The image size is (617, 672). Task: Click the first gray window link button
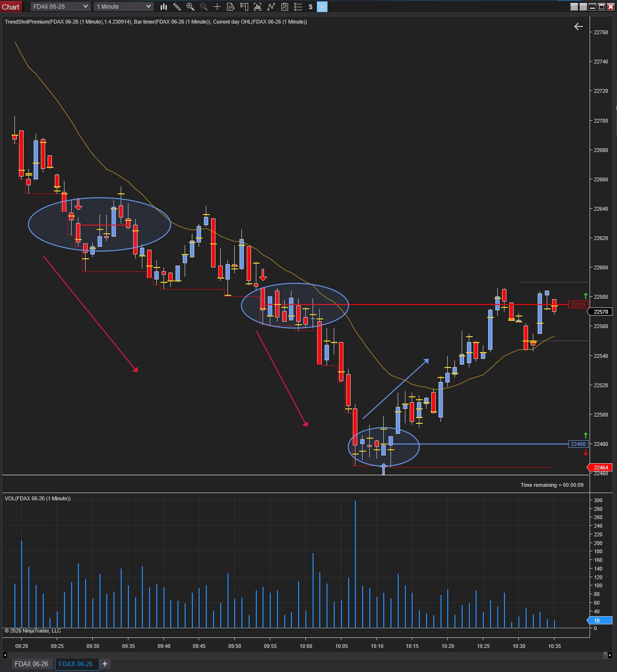(574, 7)
